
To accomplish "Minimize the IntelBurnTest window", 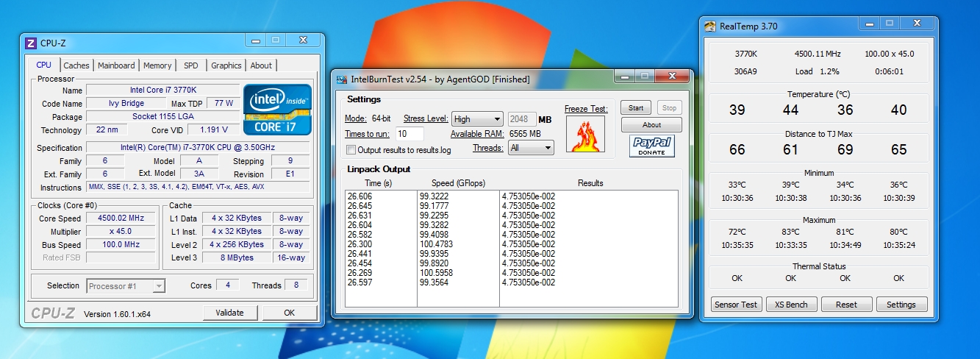I will pos(625,76).
